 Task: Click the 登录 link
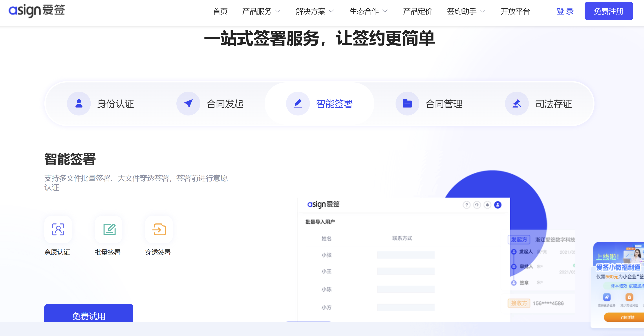pos(565,11)
